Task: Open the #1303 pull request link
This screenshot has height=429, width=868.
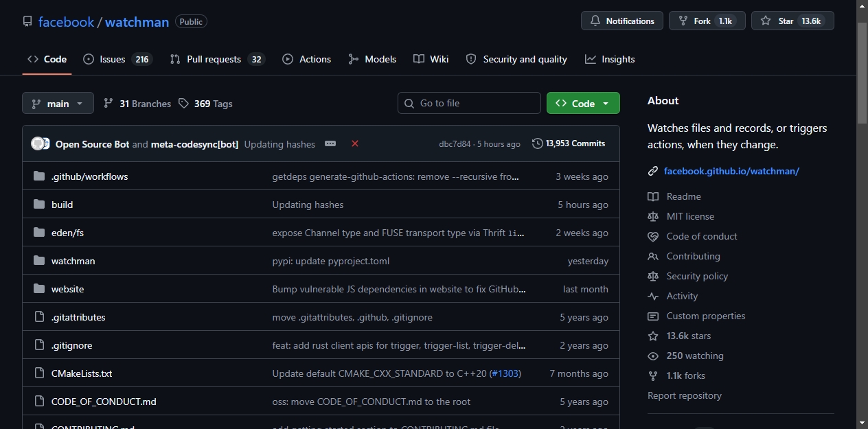Action: (505, 373)
